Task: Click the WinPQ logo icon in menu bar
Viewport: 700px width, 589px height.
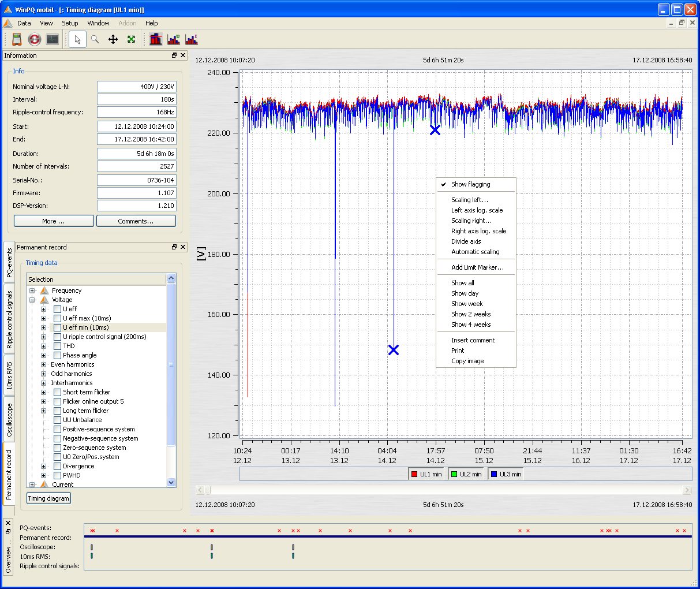Action: (8, 23)
